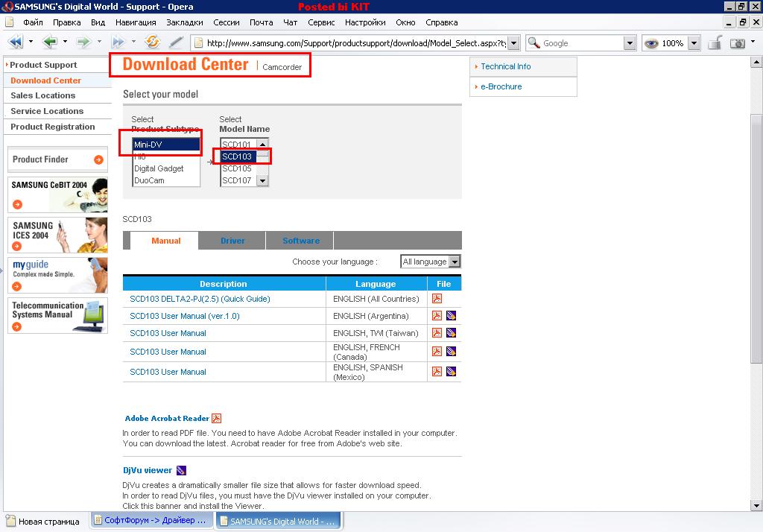Switch to the Driver tab
Image resolution: width=763 pixels, height=532 pixels.
pyautogui.click(x=232, y=241)
